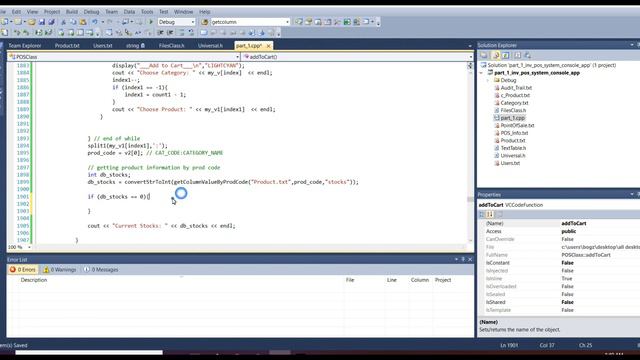
Task: Switch to the FilesClass.h tab
Action: [171, 46]
